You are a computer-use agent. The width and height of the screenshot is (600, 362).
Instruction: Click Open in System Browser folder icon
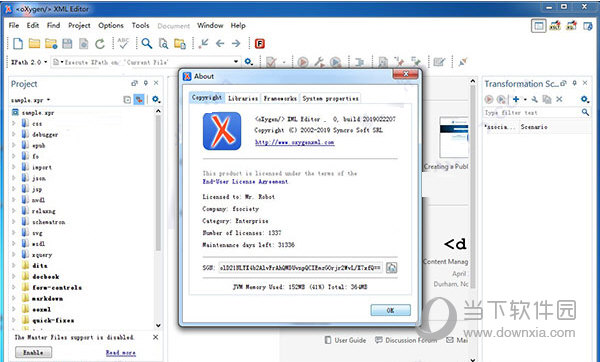coord(180,44)
